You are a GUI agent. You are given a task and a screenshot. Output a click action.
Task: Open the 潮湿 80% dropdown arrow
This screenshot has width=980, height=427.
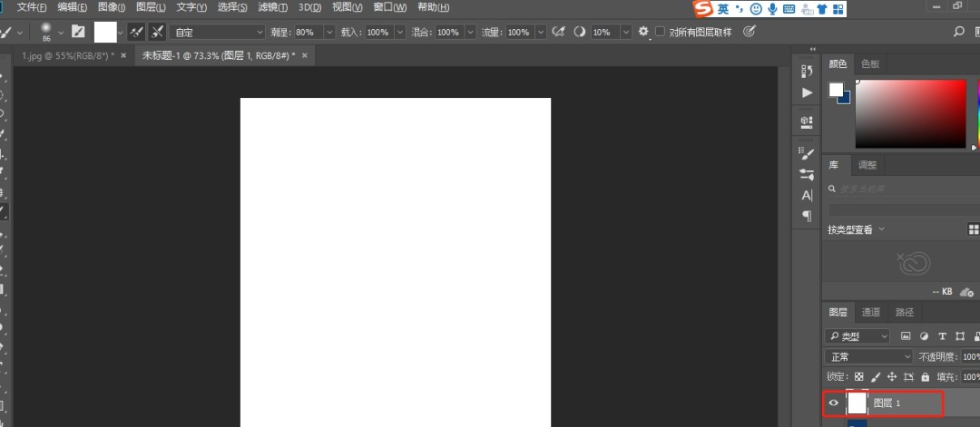(328, 32)
